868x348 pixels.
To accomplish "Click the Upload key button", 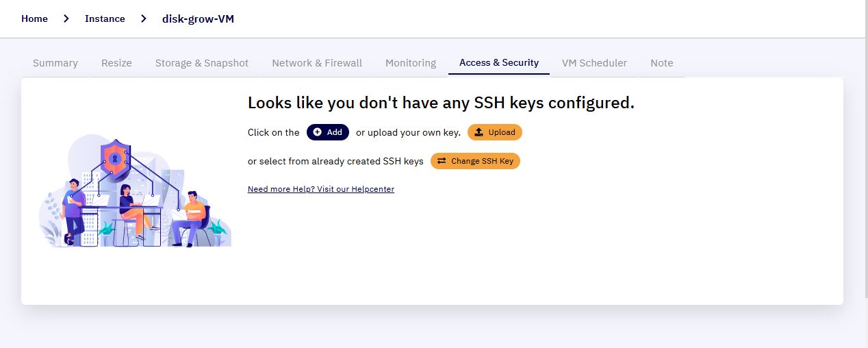I will (x=495, y=132).
